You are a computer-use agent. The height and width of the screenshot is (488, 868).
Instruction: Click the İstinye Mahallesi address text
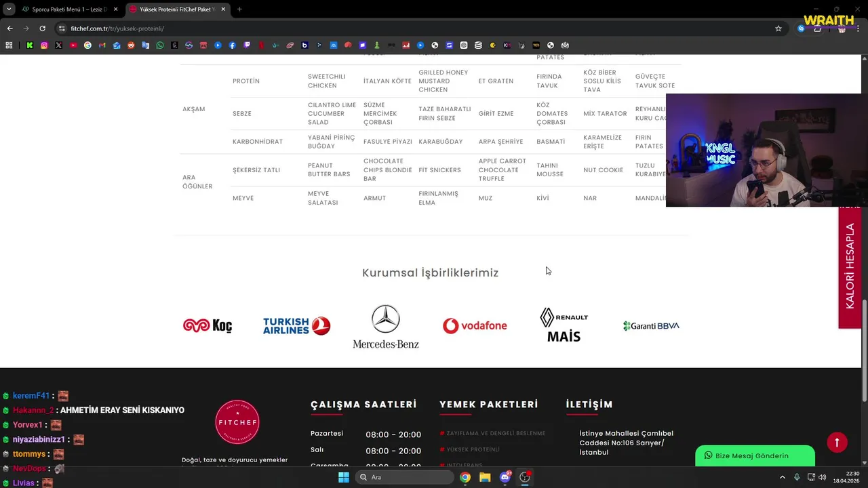627,443
